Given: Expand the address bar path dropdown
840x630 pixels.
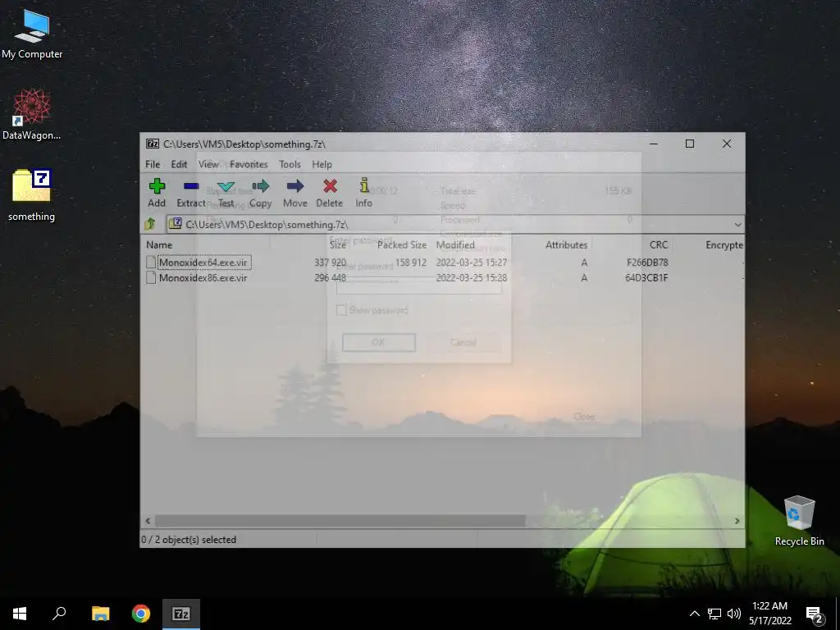Looking at the screenshot, I should [737, 225].
